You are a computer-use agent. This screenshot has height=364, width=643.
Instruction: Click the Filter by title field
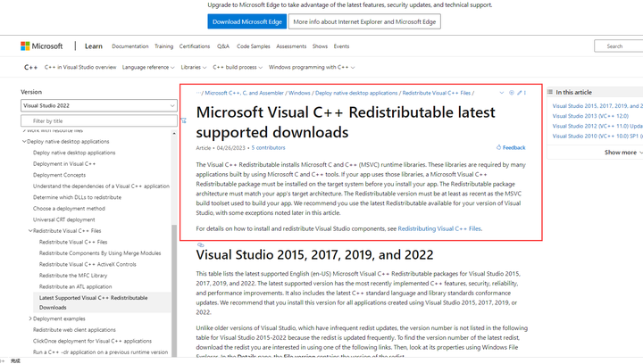(x=99, y=120)
